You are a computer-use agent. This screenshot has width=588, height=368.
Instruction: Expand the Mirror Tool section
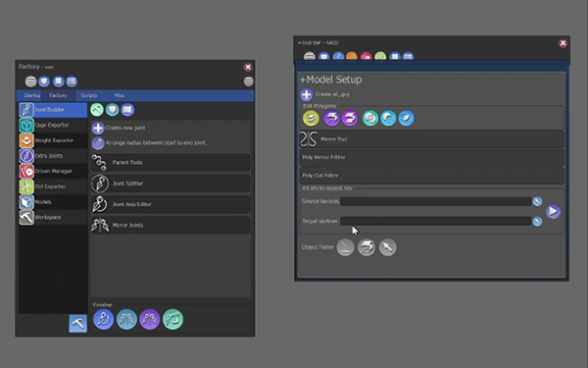(431, 139)
